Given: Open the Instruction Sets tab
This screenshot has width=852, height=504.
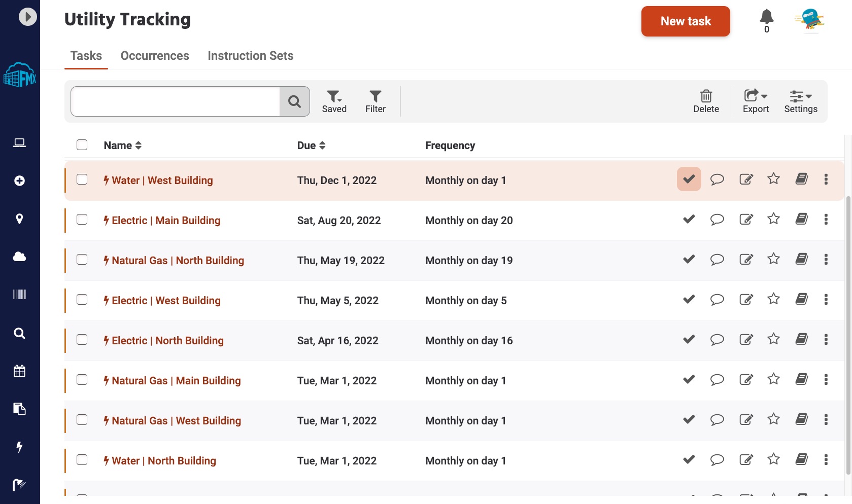Looking at the screenshot, I should click(x=250, y=56).
